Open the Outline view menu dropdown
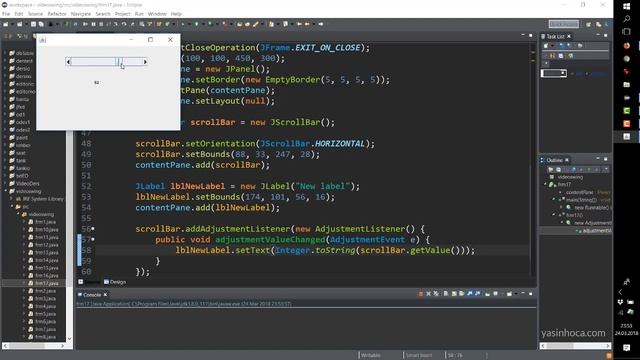The width and height of the screenshot is (640, 360). [606, 169]
